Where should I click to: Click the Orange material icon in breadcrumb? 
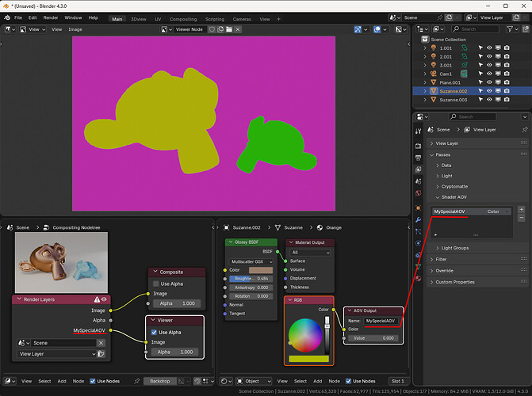coord(320,227)
